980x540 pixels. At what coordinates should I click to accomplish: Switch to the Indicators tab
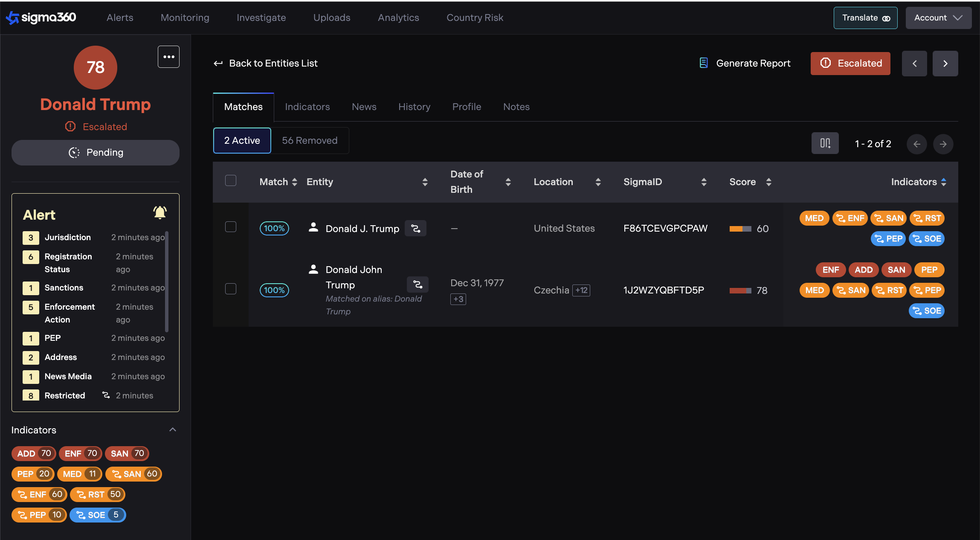[307, 107]
